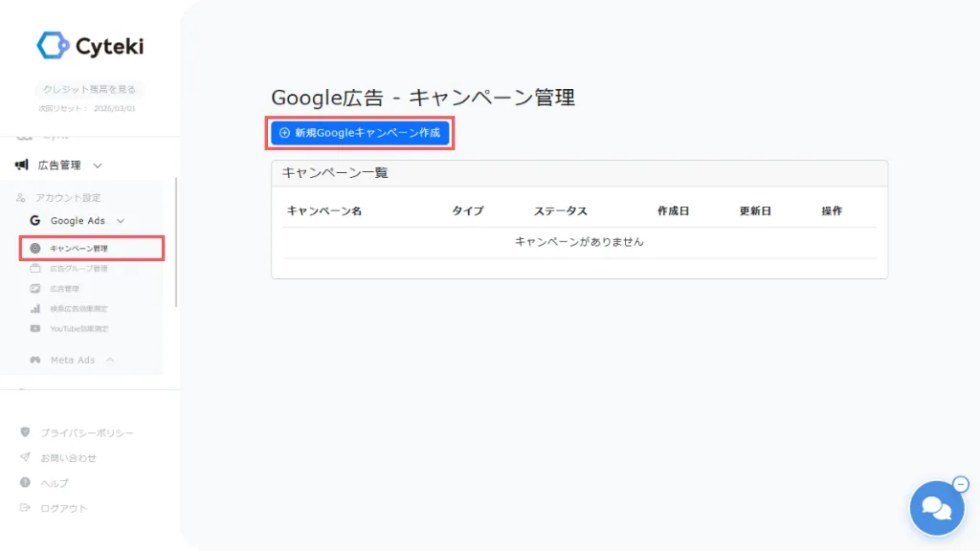
Task: Click the クレジット残高を見る button
Action: pyautogui.click(x=89, y=90)
